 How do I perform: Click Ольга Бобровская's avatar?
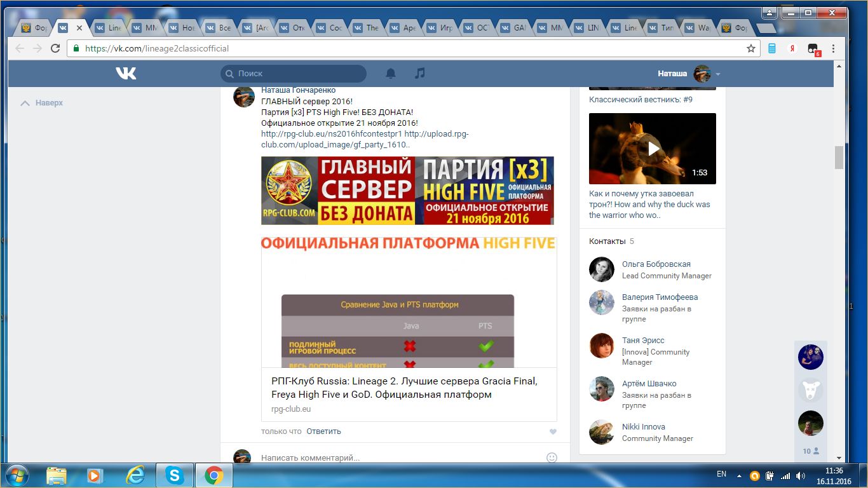pyautogui.click(x=602, y=269)
